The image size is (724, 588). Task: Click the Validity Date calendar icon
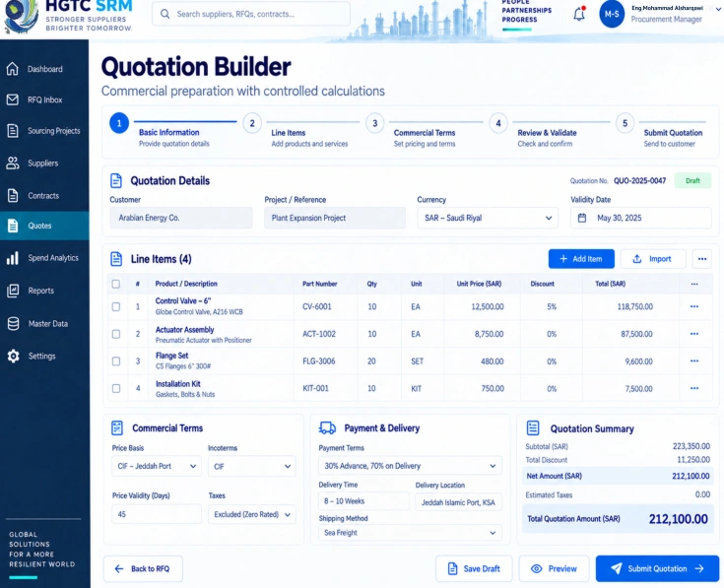point(582,218)
